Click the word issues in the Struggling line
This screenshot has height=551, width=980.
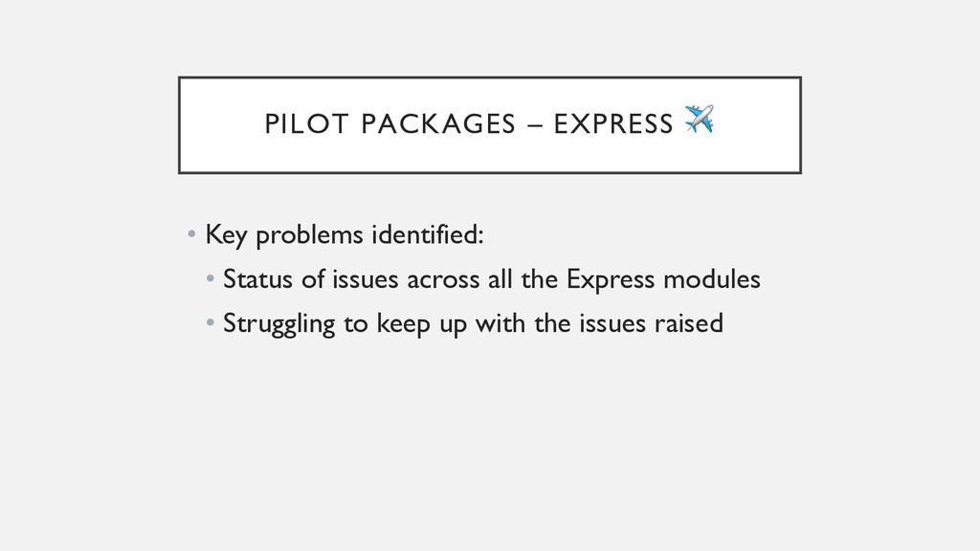[612, 323]
